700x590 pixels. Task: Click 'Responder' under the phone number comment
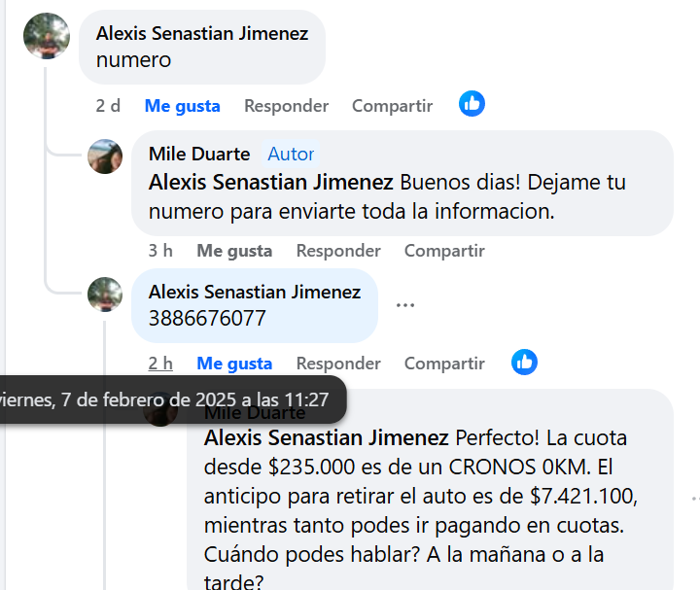[338, 364]
